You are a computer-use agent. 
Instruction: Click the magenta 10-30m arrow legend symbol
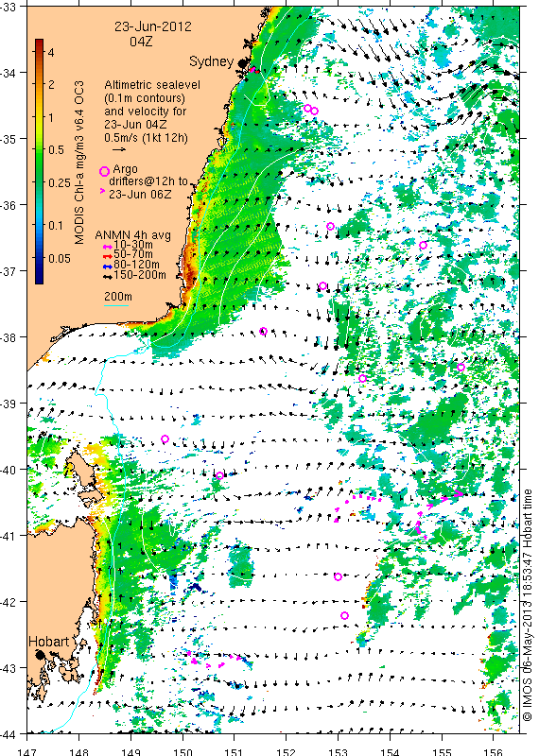pos(108,246)
